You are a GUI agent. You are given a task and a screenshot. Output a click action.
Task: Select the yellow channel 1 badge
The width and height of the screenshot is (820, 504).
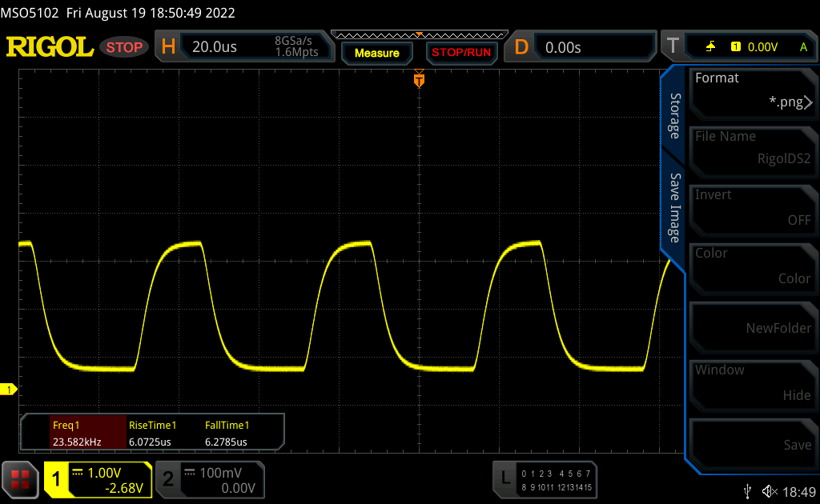pos(56,479)
